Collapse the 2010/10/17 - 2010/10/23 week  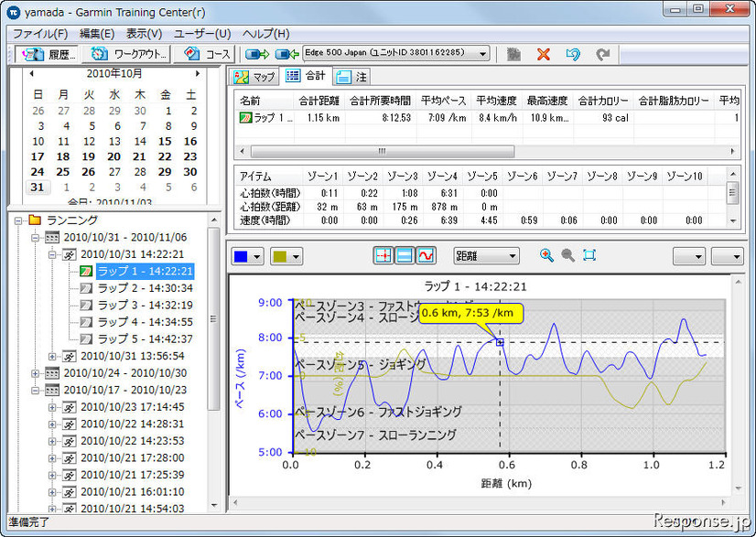pos(35,391)
